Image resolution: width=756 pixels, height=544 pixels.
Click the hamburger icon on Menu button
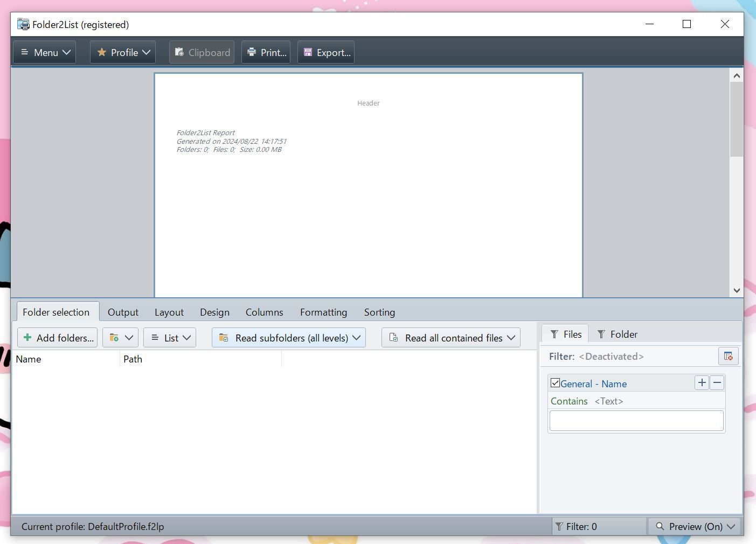coord(24,52)
